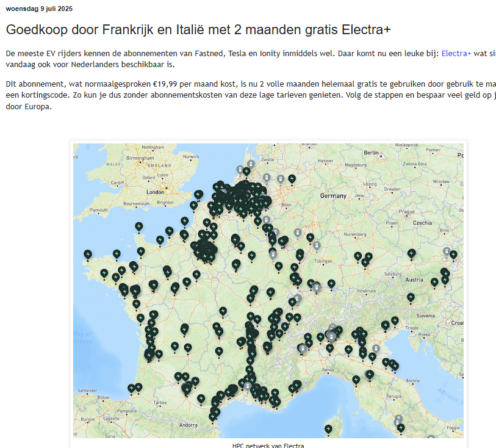
Task: Click the Magdeburg label on the map
Action: point(356,165)
